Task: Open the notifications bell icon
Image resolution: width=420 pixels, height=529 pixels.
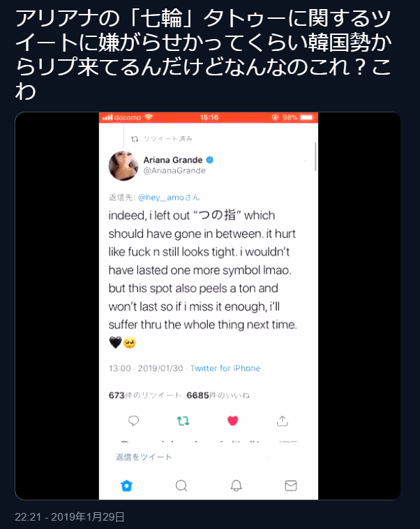Action: tap(236, 486)
